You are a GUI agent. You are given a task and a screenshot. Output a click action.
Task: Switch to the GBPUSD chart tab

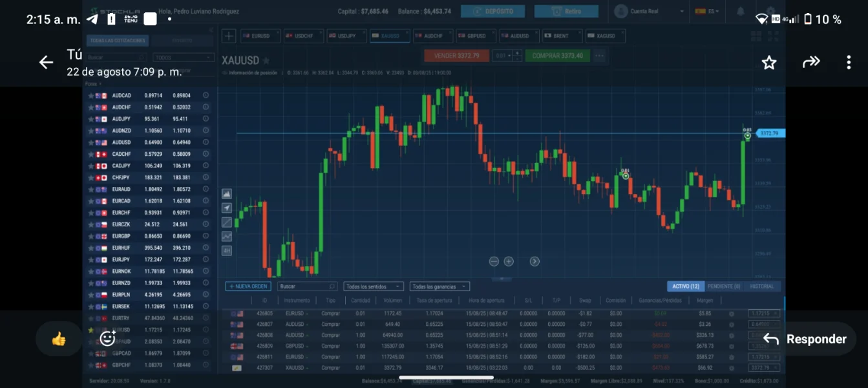(x=476, y=36)
